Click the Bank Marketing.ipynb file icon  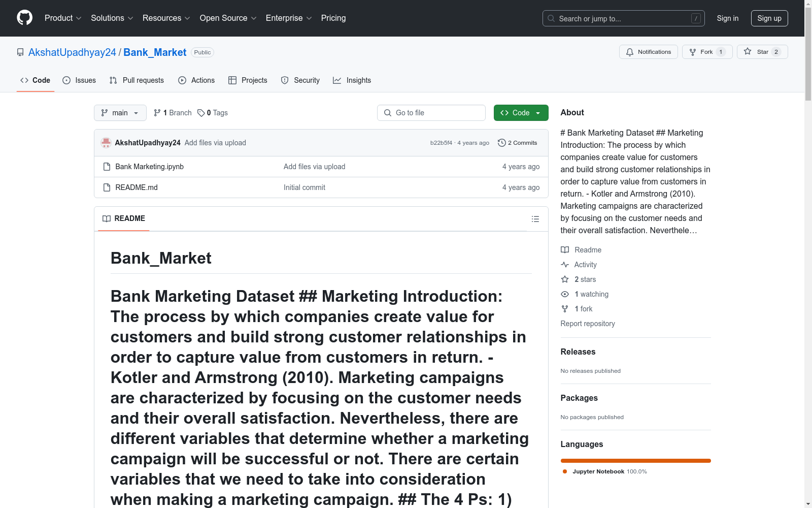click(x=107, y=167)
